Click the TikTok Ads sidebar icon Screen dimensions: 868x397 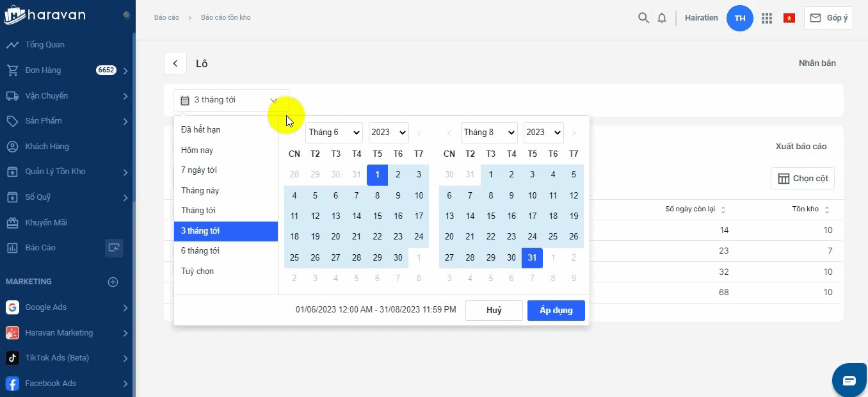[12, 358]
